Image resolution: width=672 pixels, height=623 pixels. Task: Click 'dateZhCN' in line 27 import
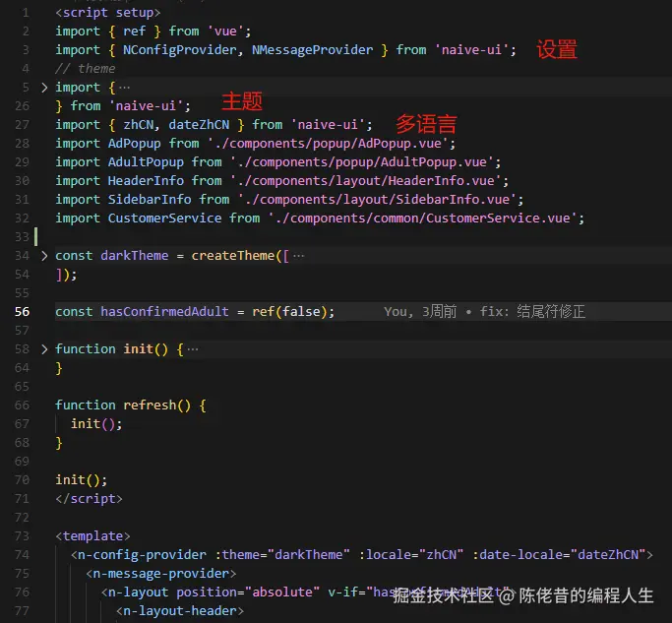click(x=199, y=125)
